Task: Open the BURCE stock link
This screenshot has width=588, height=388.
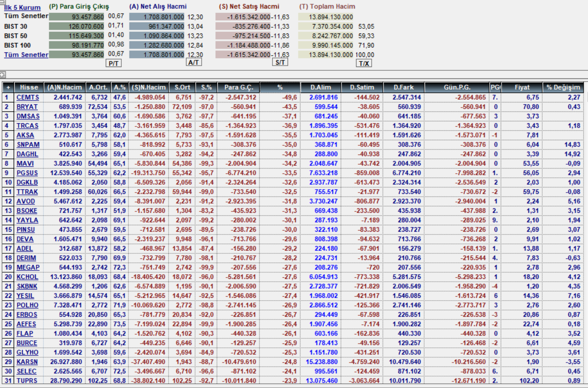Action: tap(27, 343)
